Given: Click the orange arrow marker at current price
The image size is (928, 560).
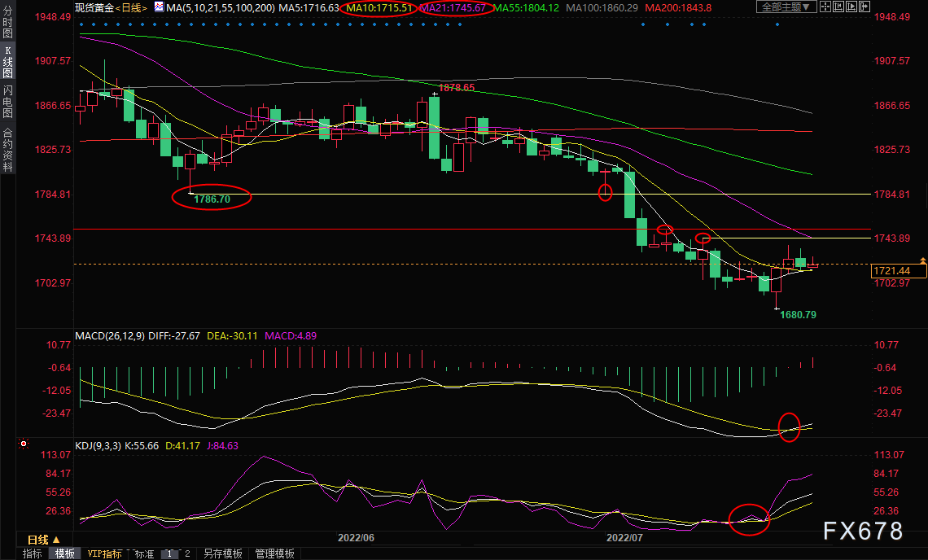Looking at the screenshot, I should click(x=922, y=260).
